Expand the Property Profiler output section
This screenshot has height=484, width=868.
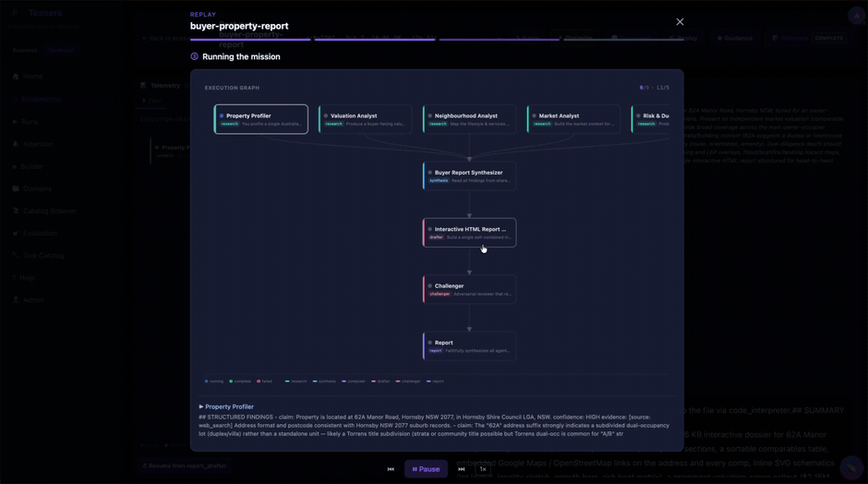point(226,406)
